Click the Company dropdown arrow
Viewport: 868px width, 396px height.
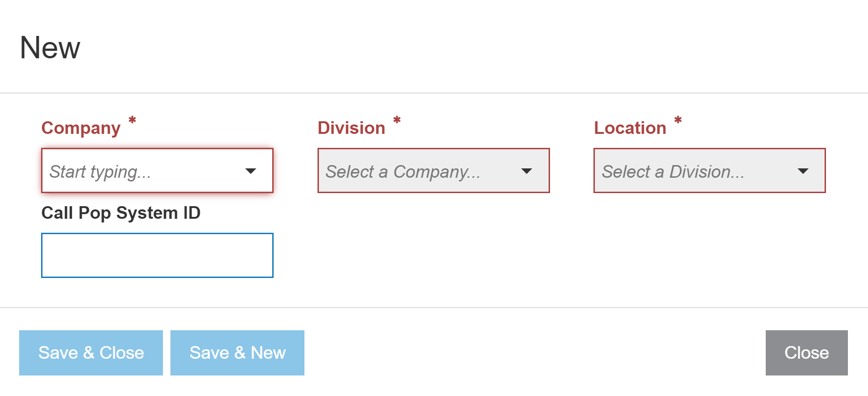pyautogui.click(x=251, y=171)
